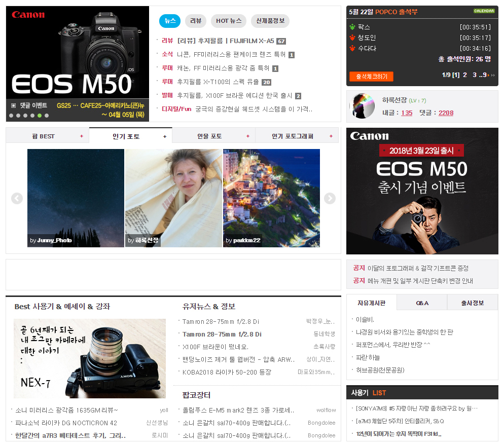Screen dimensions: 504x447
Task: Open the photo by Junny_Photo
Action: click(x=76, y=198)
